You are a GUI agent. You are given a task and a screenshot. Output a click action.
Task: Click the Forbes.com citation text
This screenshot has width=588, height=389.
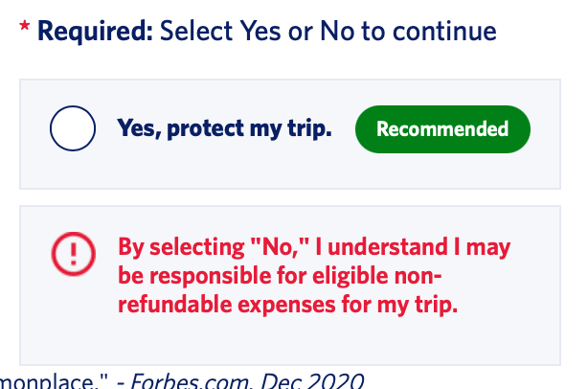(x=191, y=380)
